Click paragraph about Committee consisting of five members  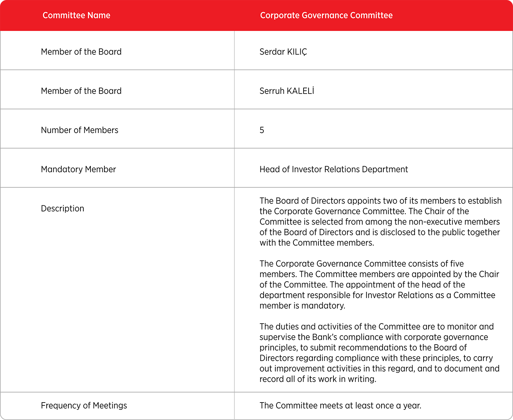click(x=379, y=284)
